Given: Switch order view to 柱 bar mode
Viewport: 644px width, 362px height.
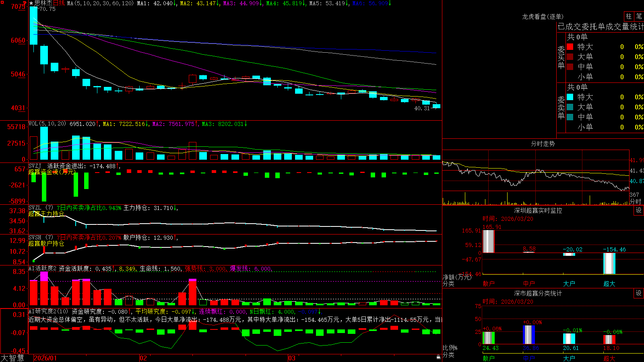Looking at the screenshot, I should 629,16.
